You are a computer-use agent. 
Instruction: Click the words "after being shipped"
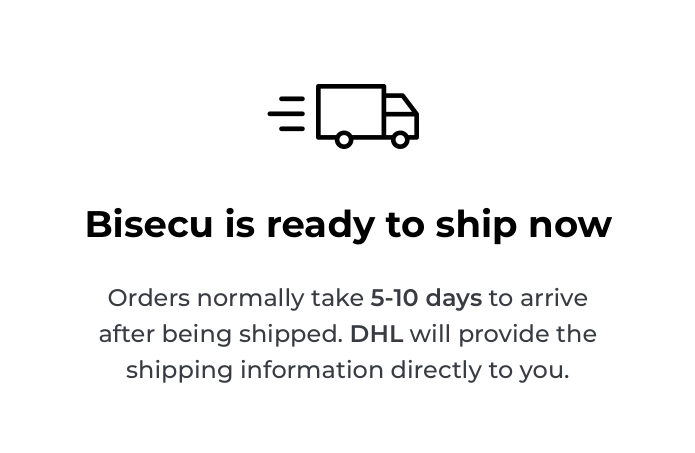click(220, 334)
